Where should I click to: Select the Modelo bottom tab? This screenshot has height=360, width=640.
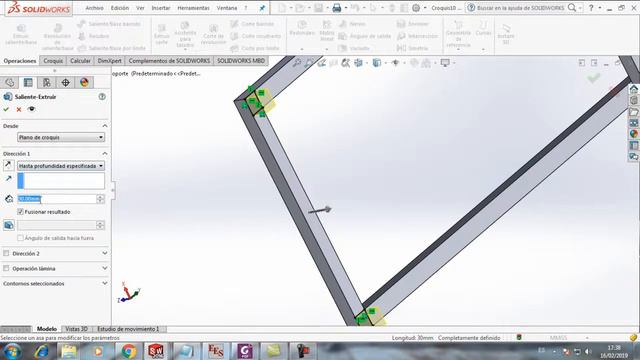pos(47,329)
